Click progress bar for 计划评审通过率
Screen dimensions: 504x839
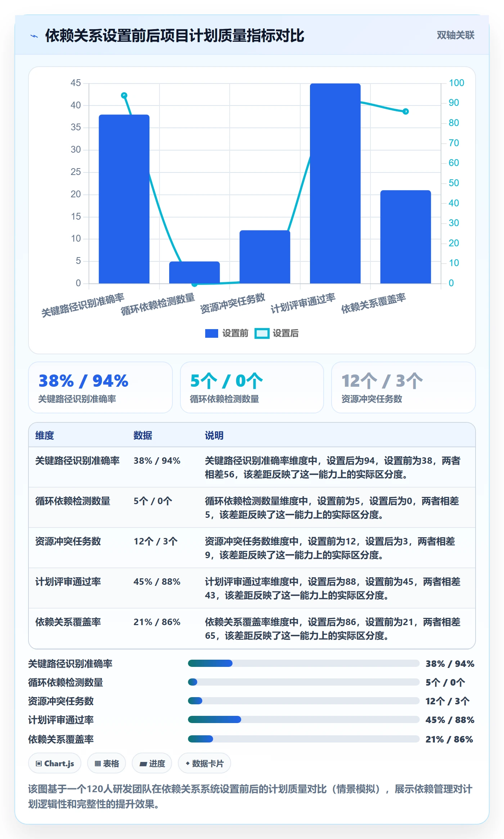point(304,719)
